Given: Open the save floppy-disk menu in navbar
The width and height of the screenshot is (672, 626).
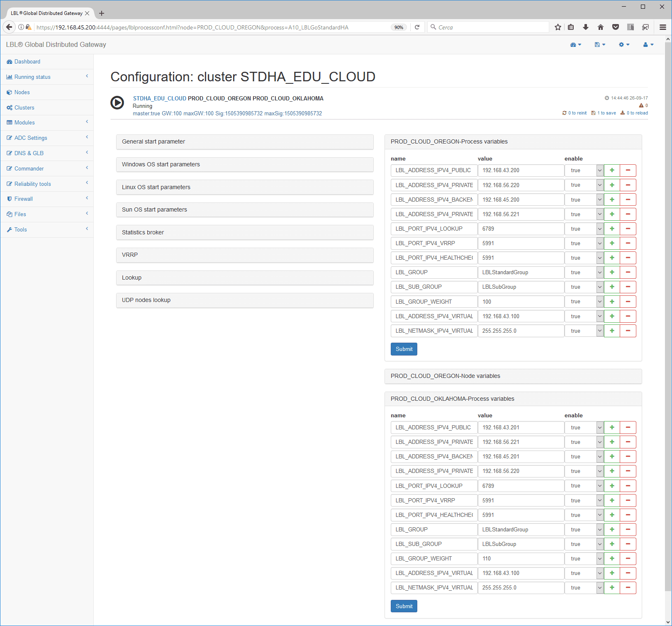Looking at the screenshot, I should pyautogui.click(x=599, y=45).
